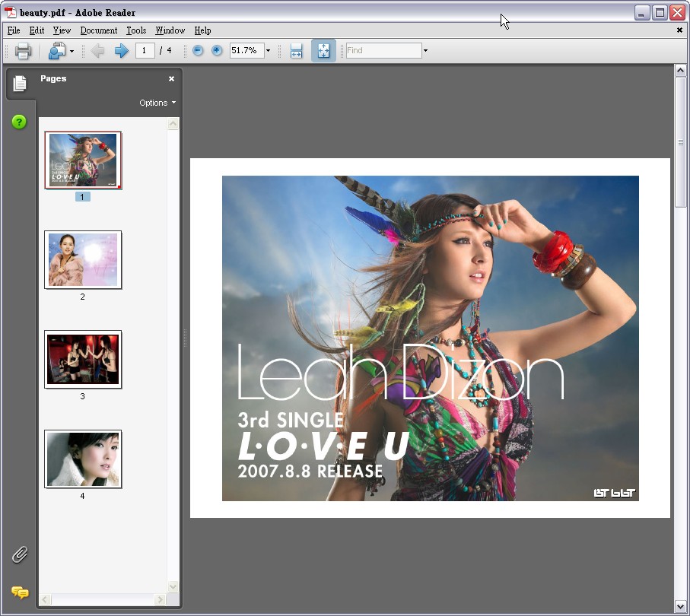Screen dimensions: 690x616
Task: Toggle the Fit One Full Page icon
Action: [x=323, y=51]
